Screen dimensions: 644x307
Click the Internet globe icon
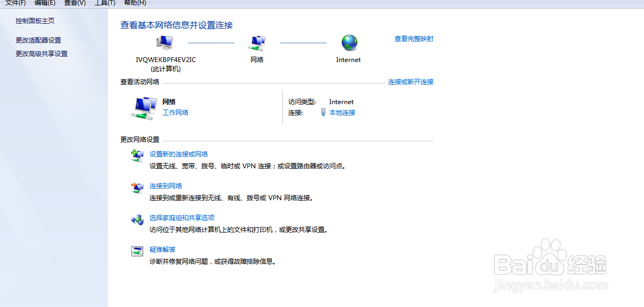click(349, 42)
